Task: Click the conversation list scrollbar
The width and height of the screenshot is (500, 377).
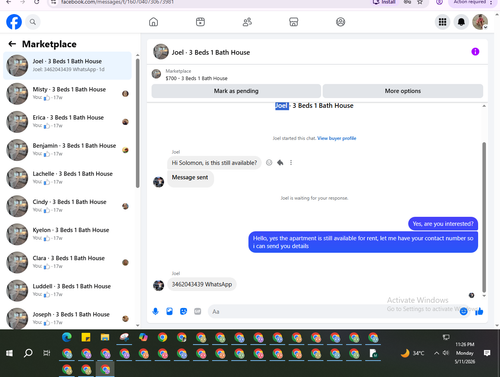Action: point(137,123)
